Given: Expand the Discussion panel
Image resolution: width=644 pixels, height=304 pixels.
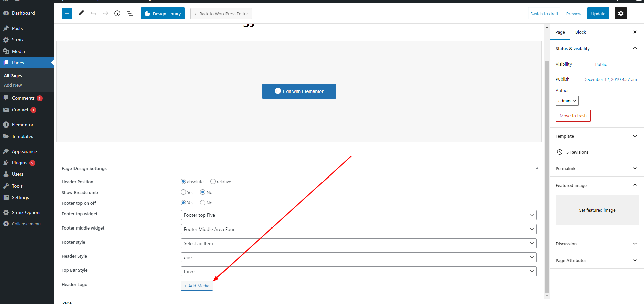Looking at the screenshot, I should pyautogui.click(x=597, y=244).
